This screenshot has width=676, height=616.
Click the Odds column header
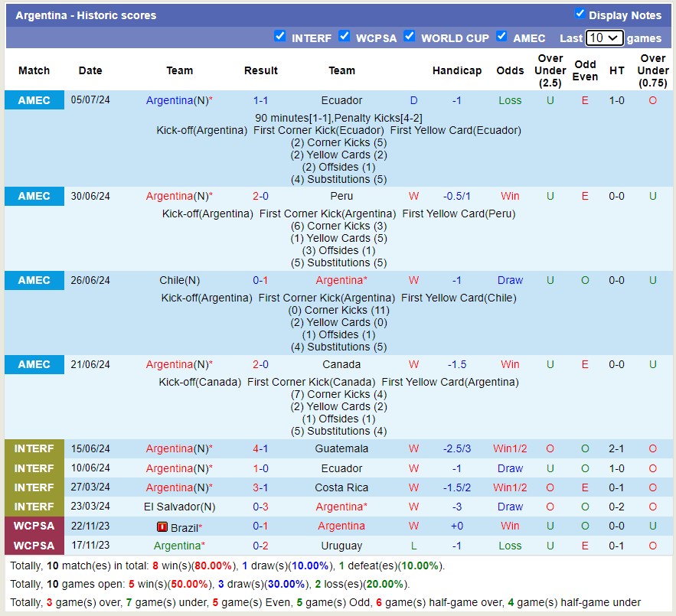click(510, 70)
